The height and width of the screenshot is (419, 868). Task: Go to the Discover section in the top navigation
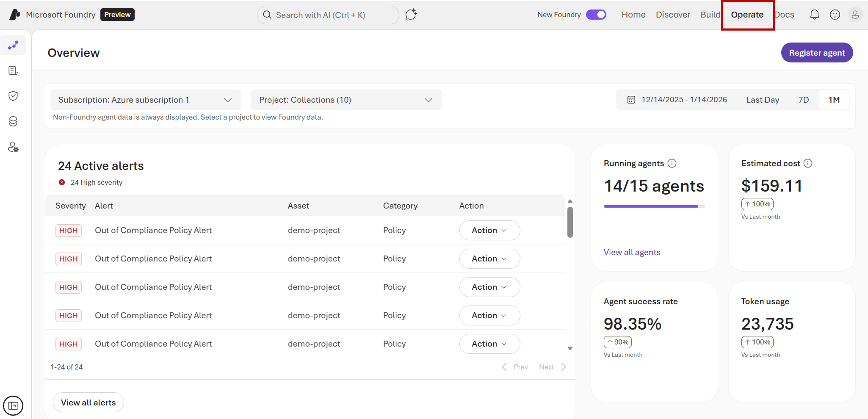pos(673,14)
